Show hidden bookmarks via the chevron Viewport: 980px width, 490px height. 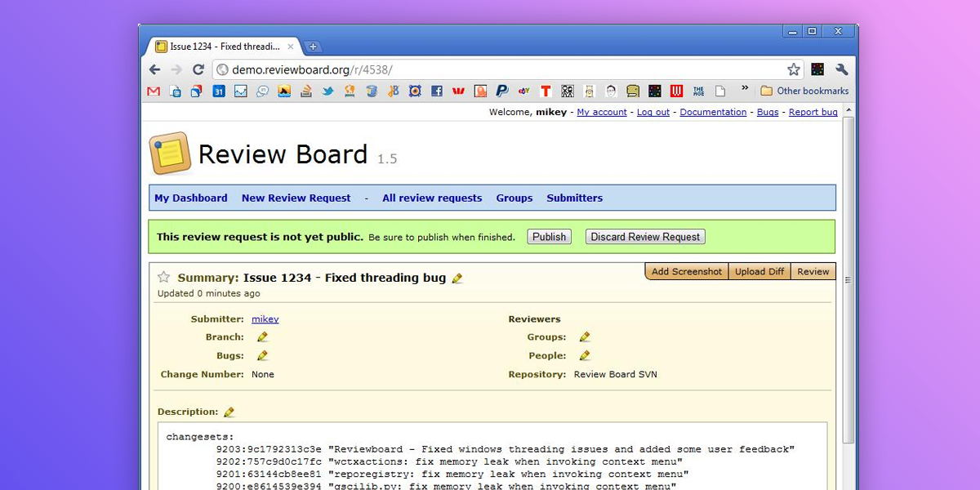point(745,89)
